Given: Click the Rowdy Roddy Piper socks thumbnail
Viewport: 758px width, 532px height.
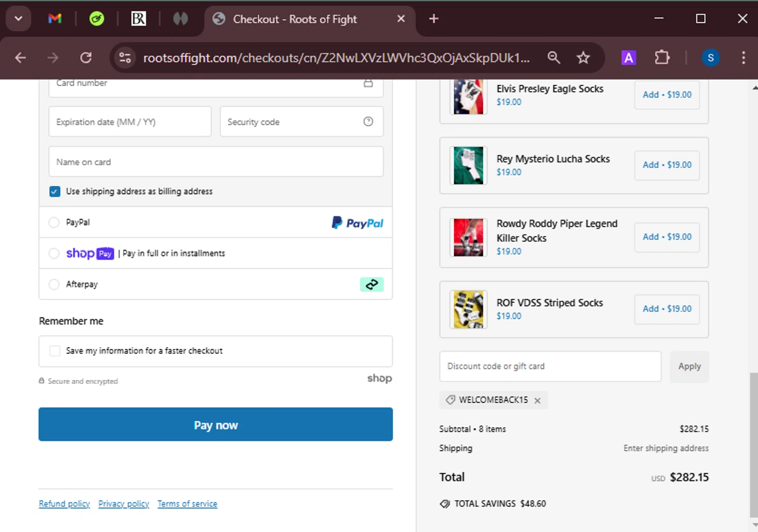Looking at the screenshot, I should tap(468, 237).
